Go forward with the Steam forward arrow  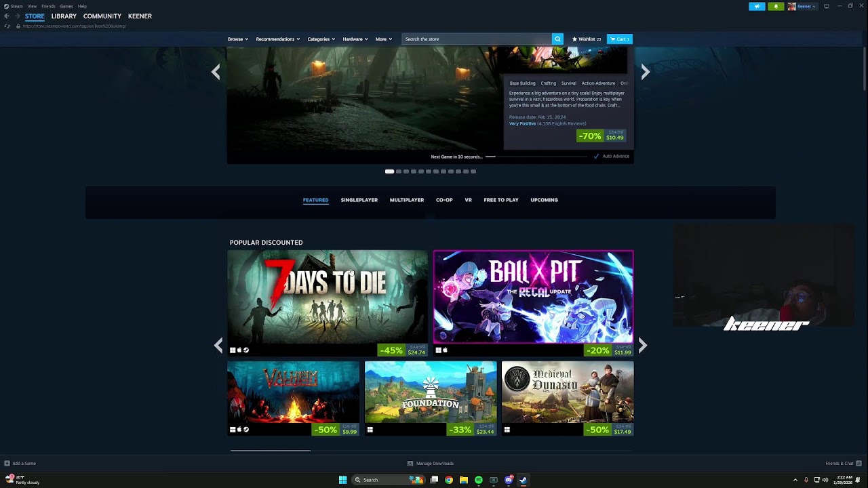click(16, 16)
